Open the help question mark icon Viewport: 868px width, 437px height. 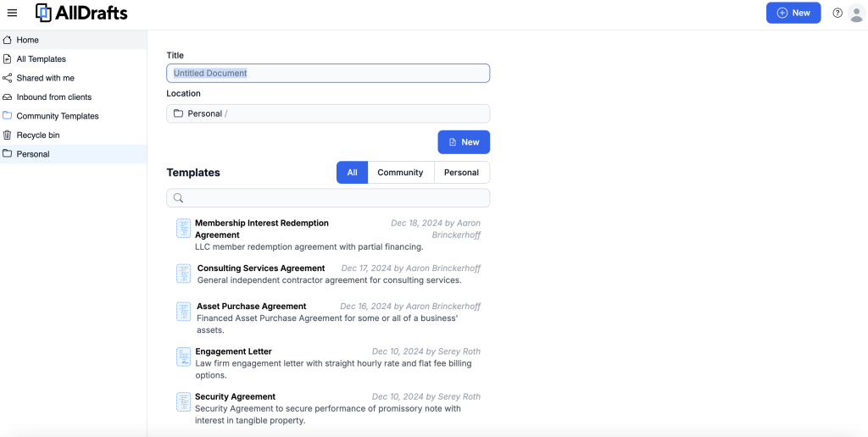coord(837,13)
